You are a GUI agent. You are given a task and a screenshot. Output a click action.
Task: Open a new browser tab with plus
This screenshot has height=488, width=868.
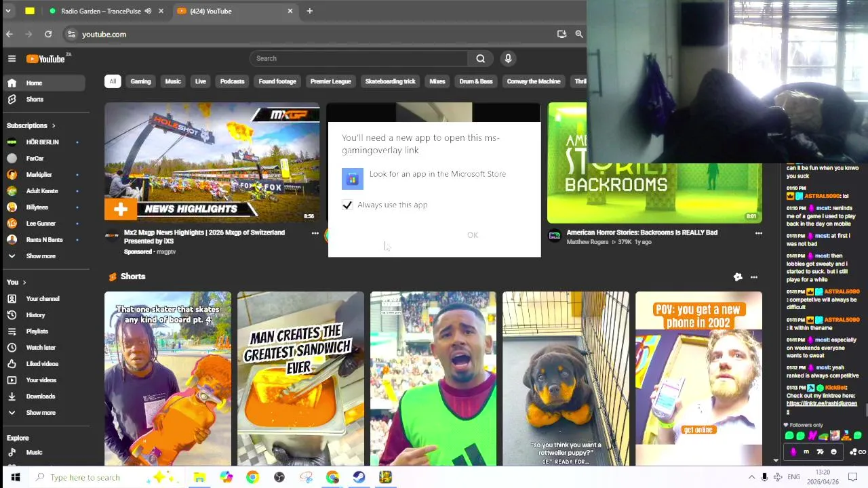click(309, 11)
